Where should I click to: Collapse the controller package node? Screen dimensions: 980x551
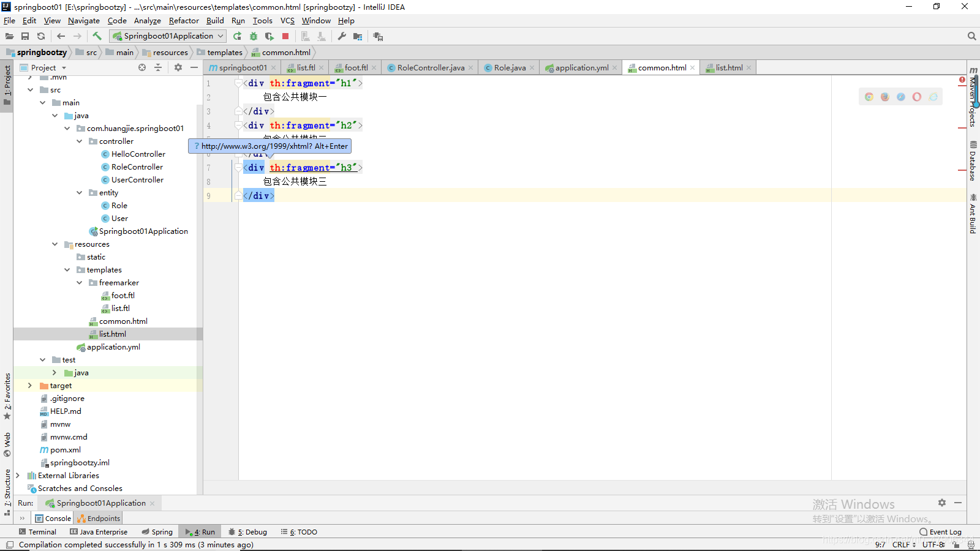(79, 141)
